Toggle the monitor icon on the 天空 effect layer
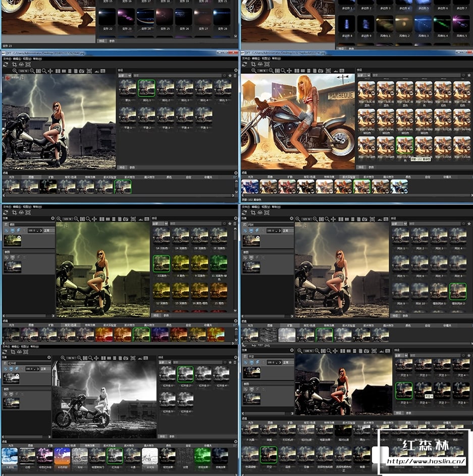 (x=252, y=362)
